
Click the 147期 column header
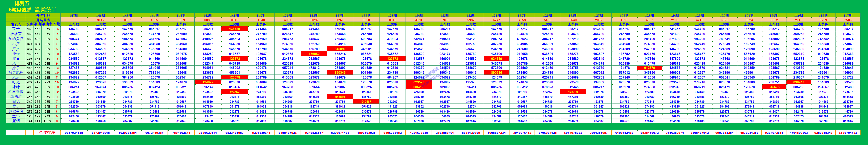[74, 16]
